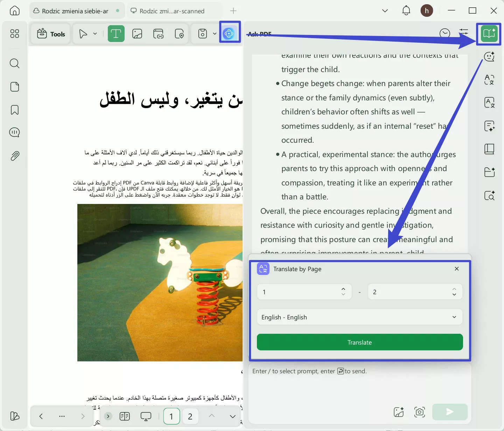The image size is (504, 431).
Task: Capture a screenshot for the AI chat
Action: pyautogui.click(x=420, y=412)
